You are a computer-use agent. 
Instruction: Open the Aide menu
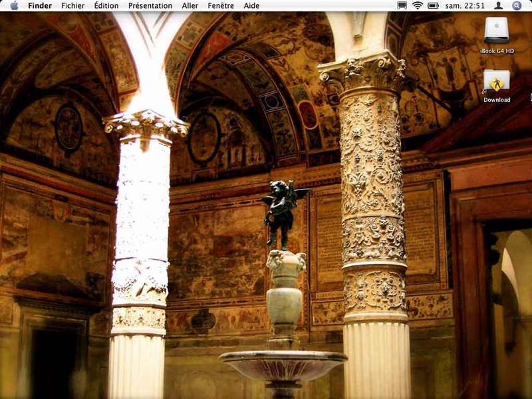tap(252, 6)
